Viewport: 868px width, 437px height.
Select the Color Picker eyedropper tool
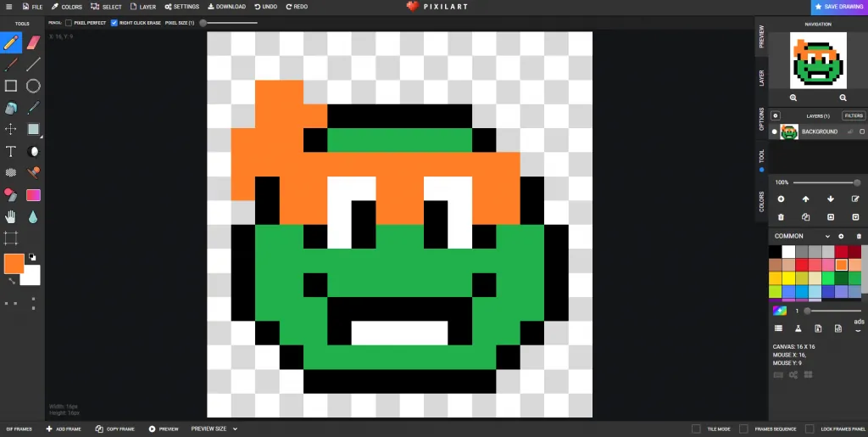[34, 108]
